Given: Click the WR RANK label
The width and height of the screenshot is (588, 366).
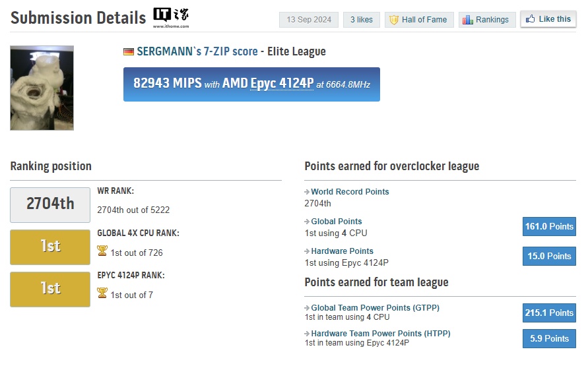Looking at the screenshot, I should [115, 191].
